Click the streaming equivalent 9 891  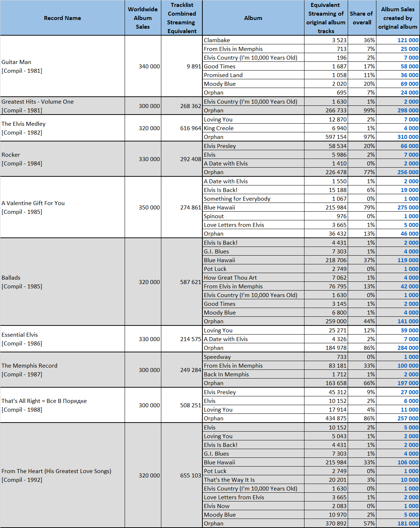click(182, 66)
